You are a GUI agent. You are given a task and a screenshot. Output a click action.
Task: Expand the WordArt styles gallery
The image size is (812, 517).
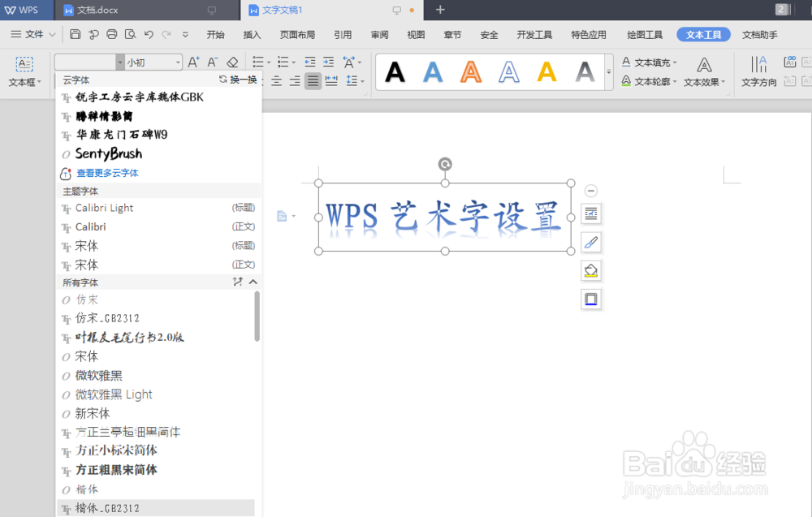tap(609, 72)
